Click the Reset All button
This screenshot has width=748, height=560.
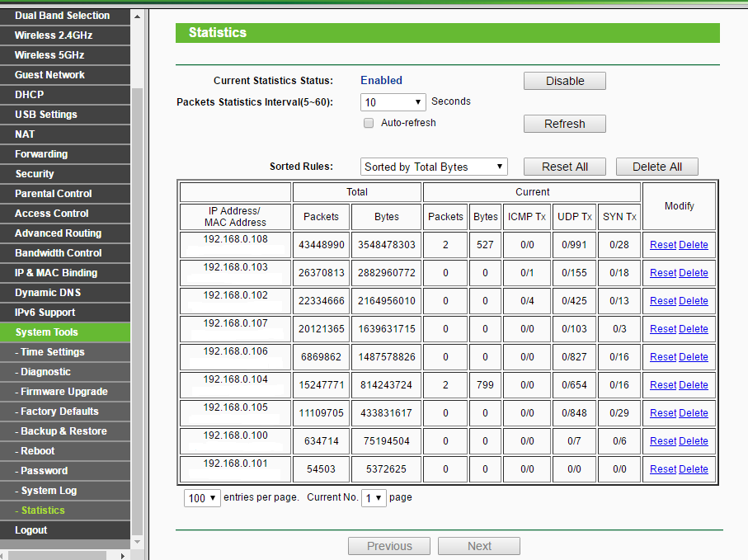coord(564,167)
